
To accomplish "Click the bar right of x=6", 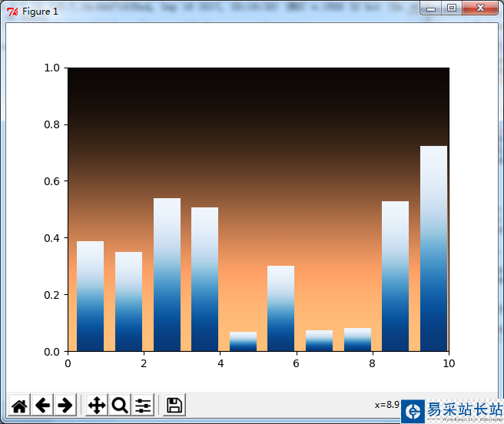I will 319,341.
